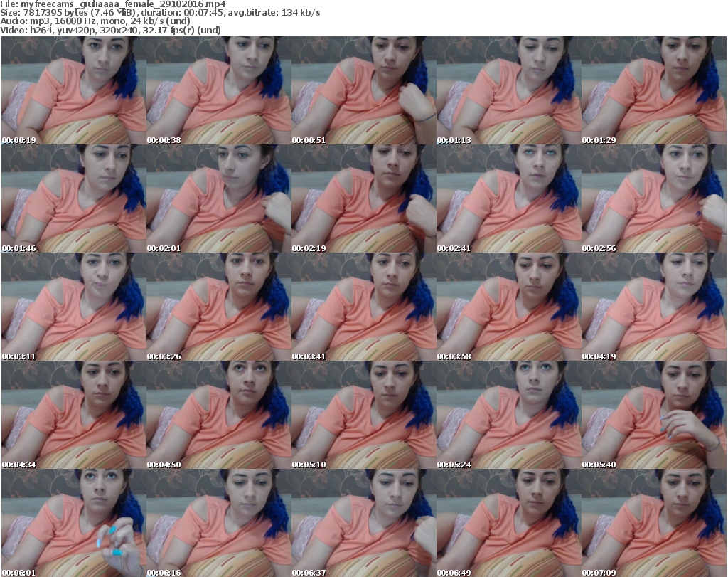Click the thumbnail frame stamped 00:07:09
This screenshot has width=728, height=577.
[654, 523]
